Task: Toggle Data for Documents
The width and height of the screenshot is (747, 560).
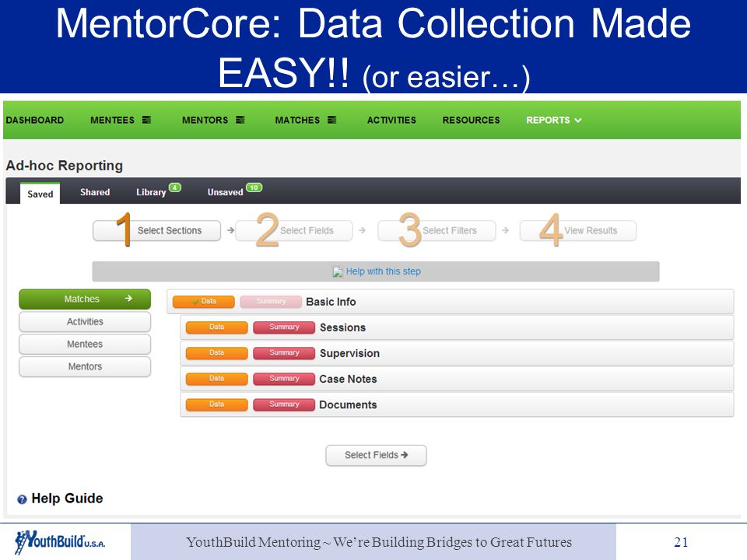Action: pos(217,404)
